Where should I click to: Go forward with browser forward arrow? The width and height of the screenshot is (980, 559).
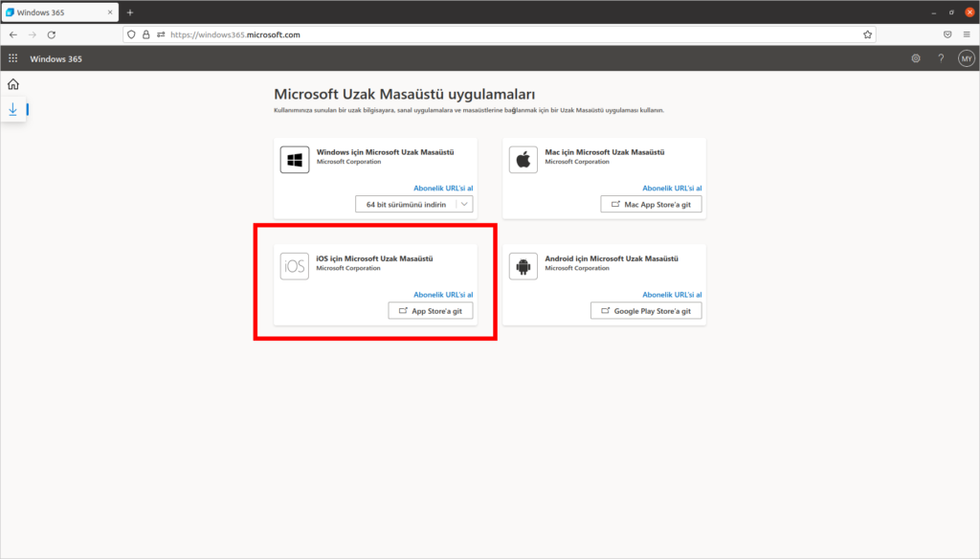[x=32, y=35]
